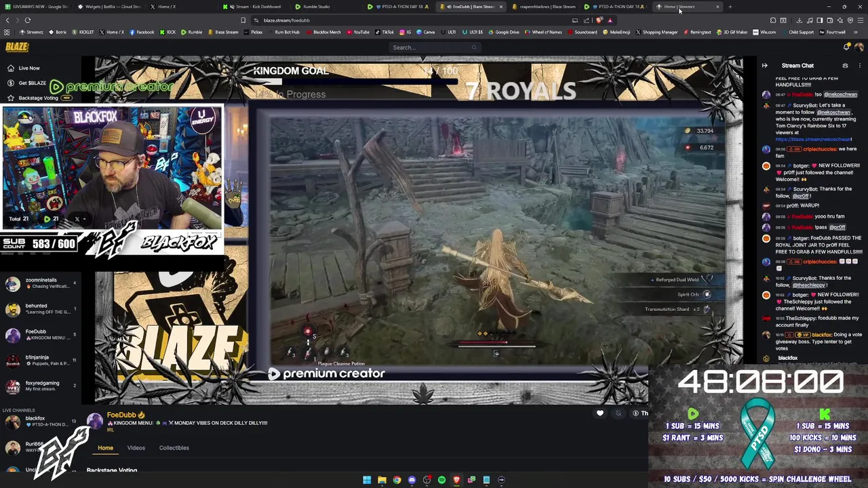Viewport: 868px width, 488px height.
Task: Open Windows Start button
Action: 367,480
